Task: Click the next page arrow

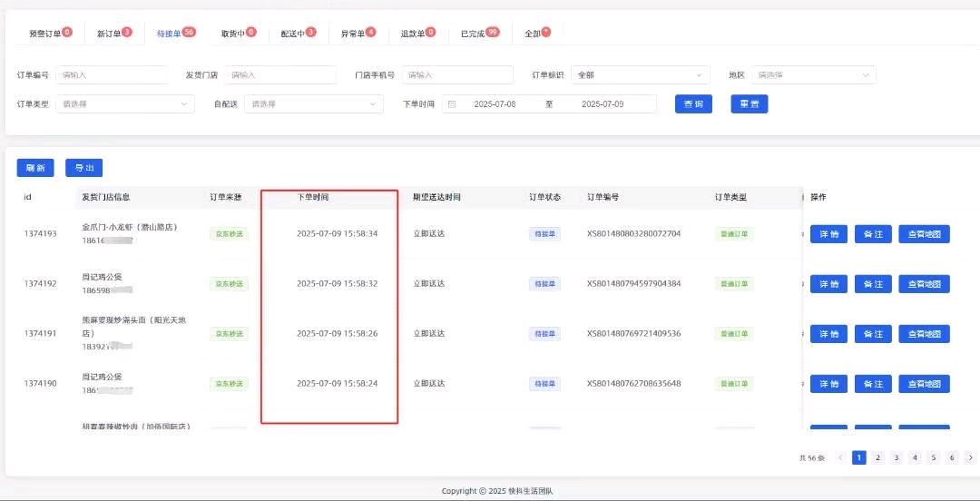Action: tap(970, 457)
